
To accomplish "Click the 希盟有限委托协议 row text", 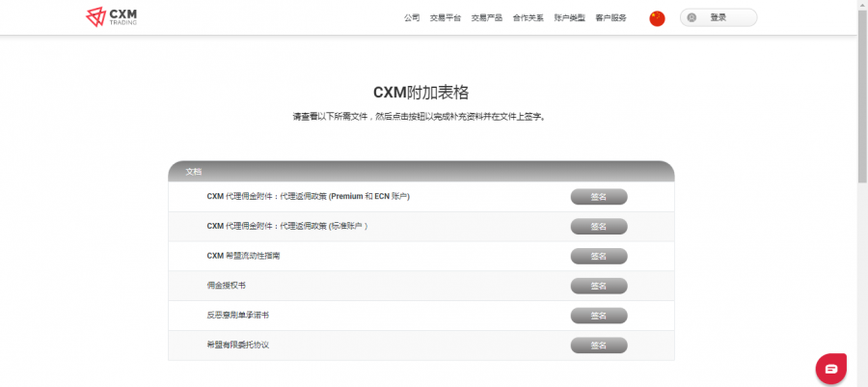I will click(x=238, y=346).
